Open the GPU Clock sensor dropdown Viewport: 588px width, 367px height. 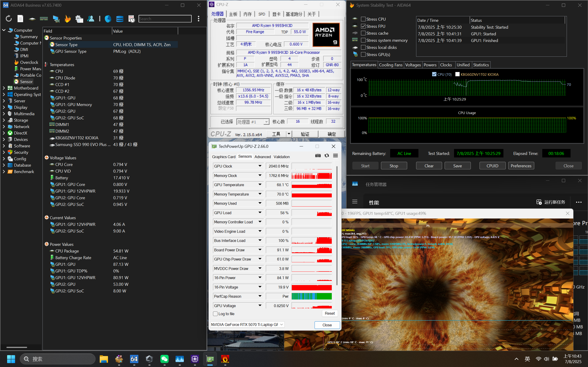[x=260, y=166]
